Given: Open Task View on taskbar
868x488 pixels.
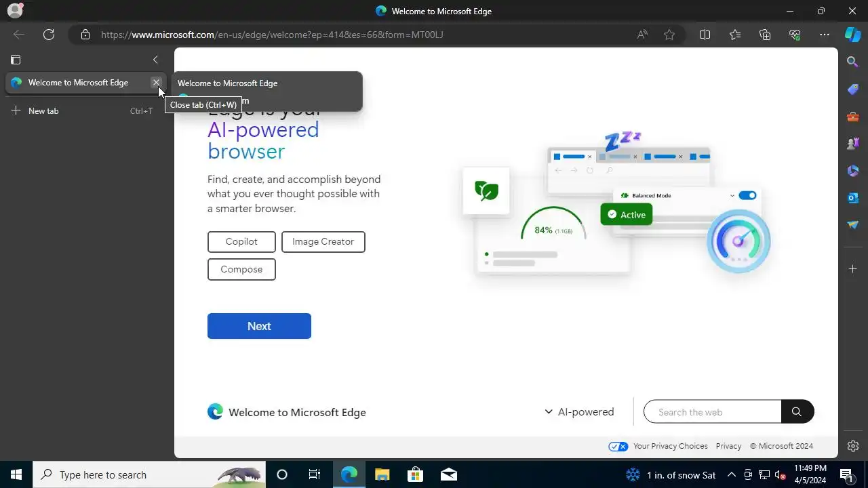Looking at the screenshot, I should [x=315, y=474].
